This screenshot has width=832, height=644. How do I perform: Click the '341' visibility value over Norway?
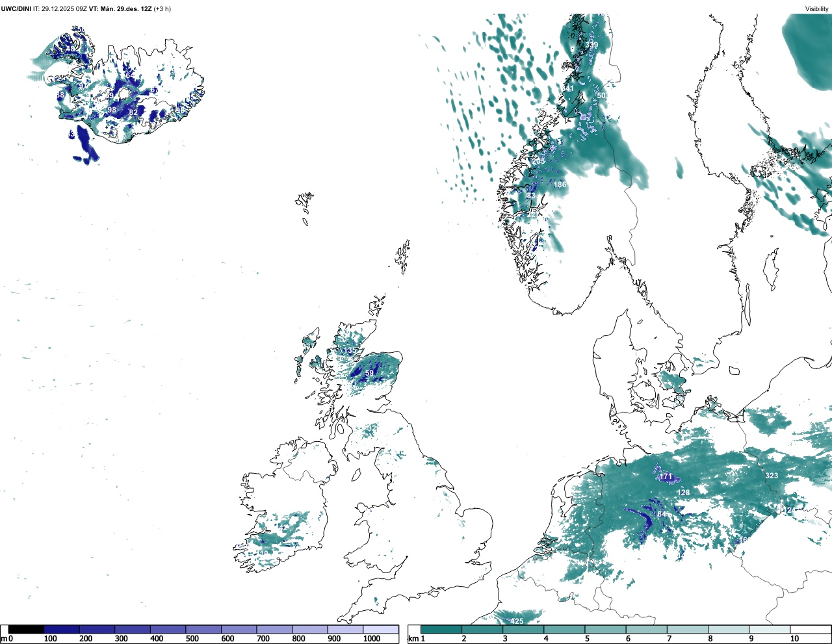567,88
